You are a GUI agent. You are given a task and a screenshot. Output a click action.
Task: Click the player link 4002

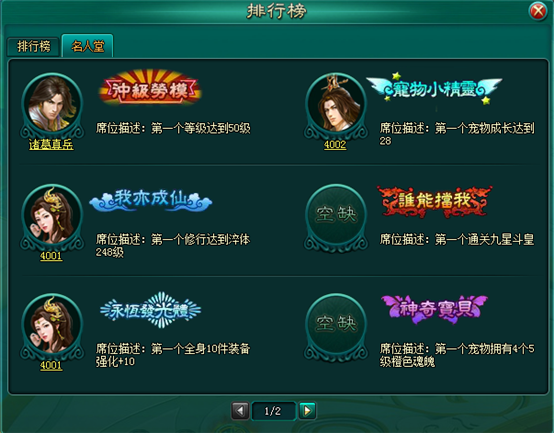click(x=335, y=144)
